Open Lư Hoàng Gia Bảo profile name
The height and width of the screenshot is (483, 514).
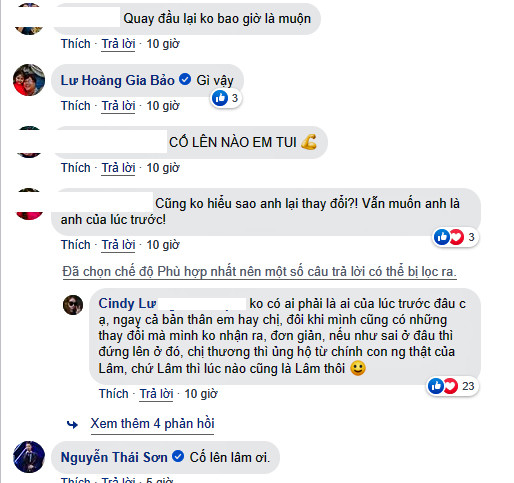pos(118,80)
